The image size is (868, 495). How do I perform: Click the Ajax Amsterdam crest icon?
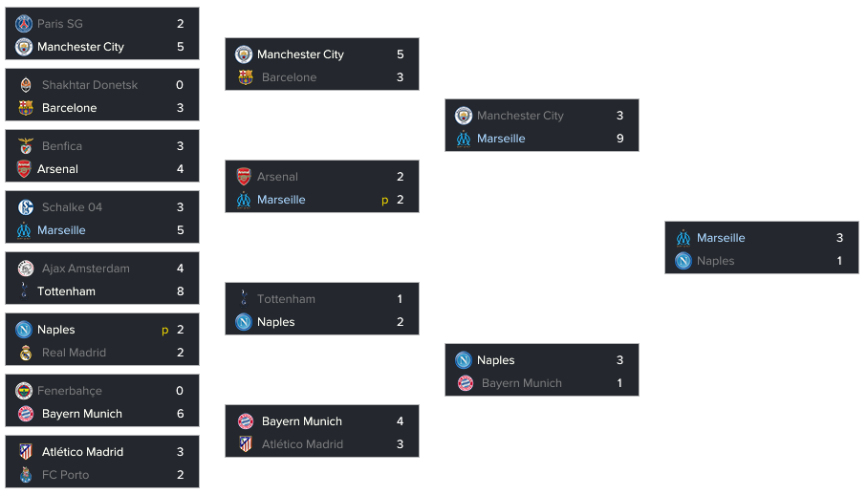26,269
